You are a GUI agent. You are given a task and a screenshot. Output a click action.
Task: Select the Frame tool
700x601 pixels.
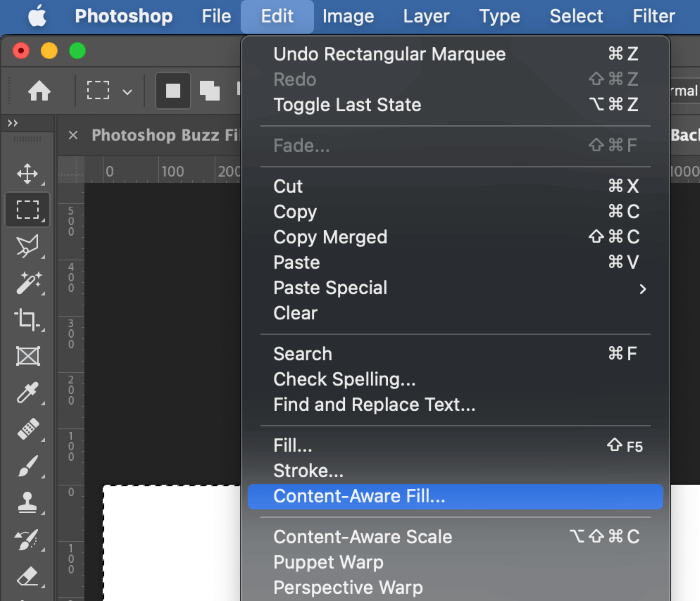[27, 356]
